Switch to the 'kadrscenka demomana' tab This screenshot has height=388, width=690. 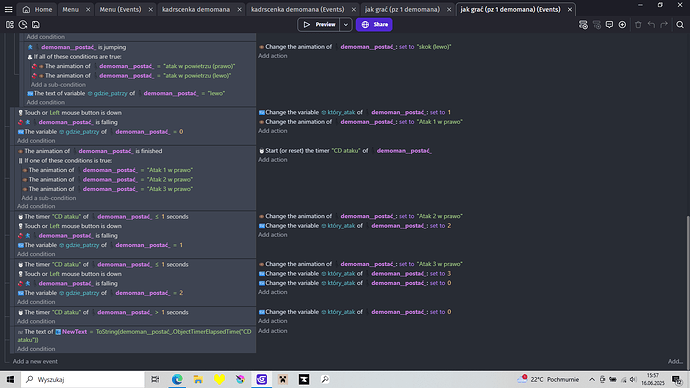196,9
